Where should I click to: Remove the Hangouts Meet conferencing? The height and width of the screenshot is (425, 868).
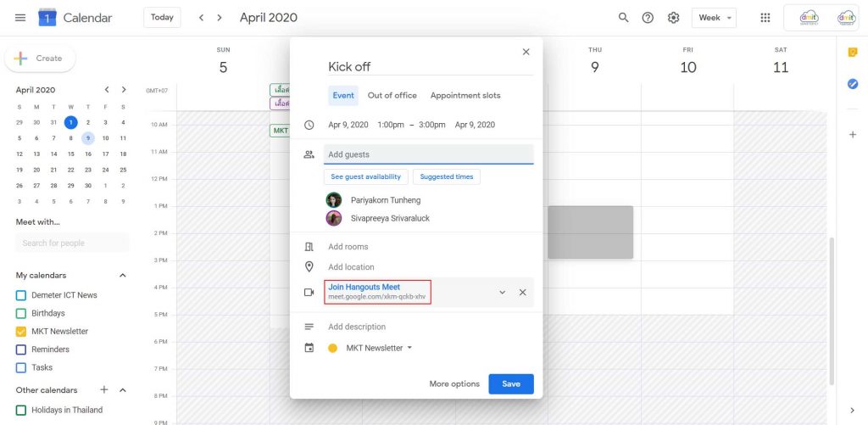tap(522, 292)
